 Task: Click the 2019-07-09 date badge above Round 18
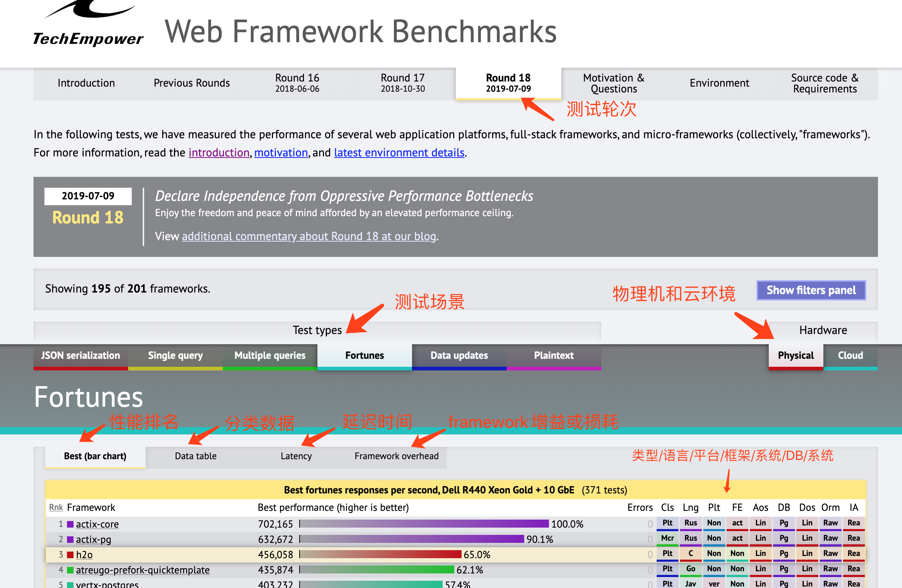point(88,196)
